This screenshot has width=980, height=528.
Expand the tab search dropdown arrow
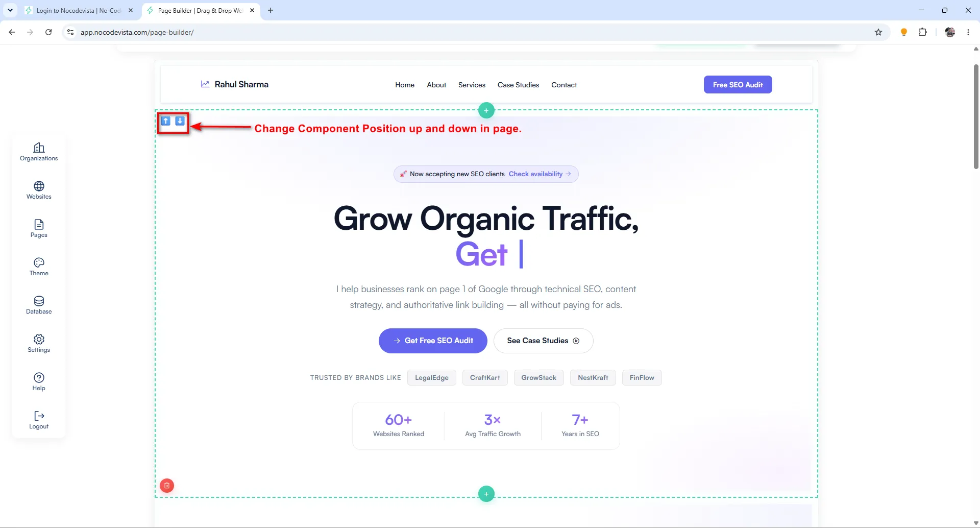pos(10,10)
